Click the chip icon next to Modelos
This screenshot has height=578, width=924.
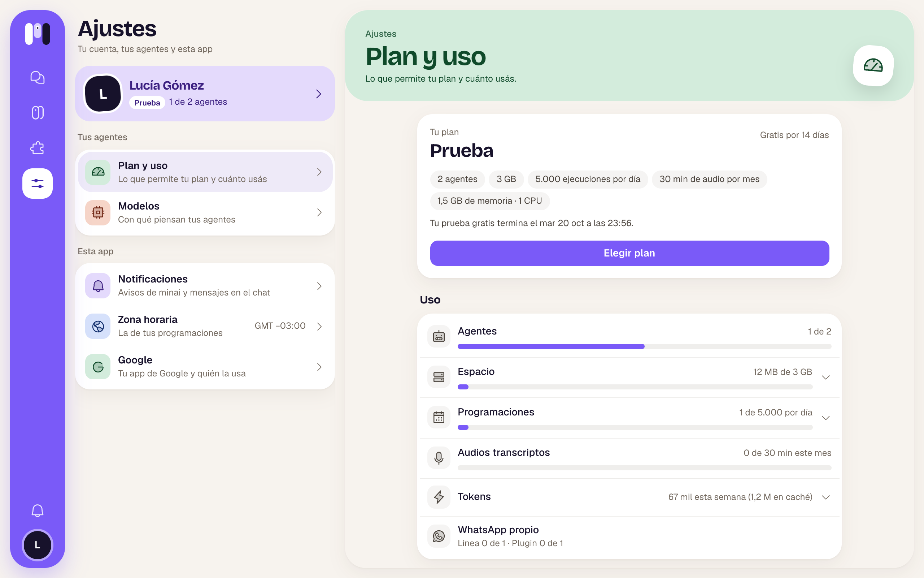pyautogui.click(x=98, y=212)
